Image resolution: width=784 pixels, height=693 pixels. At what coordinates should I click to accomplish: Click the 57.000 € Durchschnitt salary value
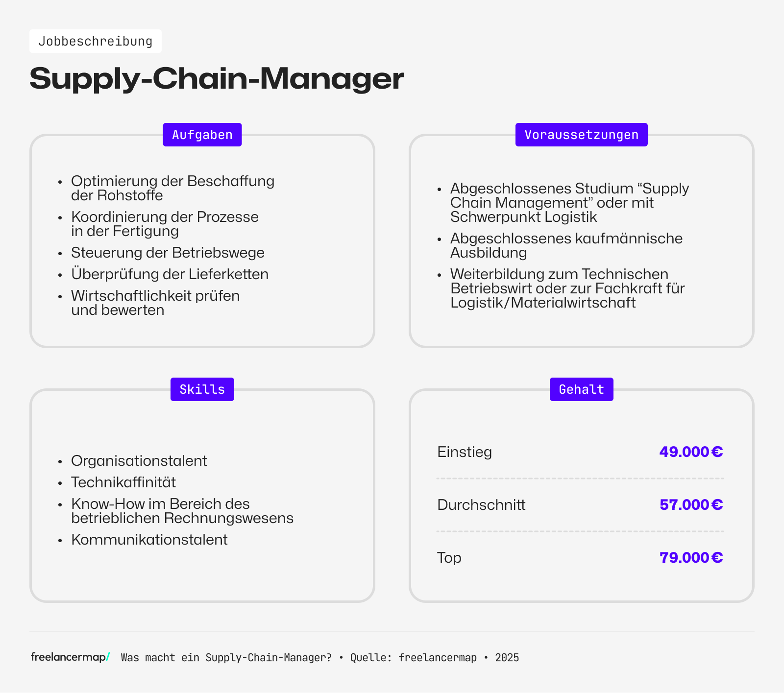[691, 504]
